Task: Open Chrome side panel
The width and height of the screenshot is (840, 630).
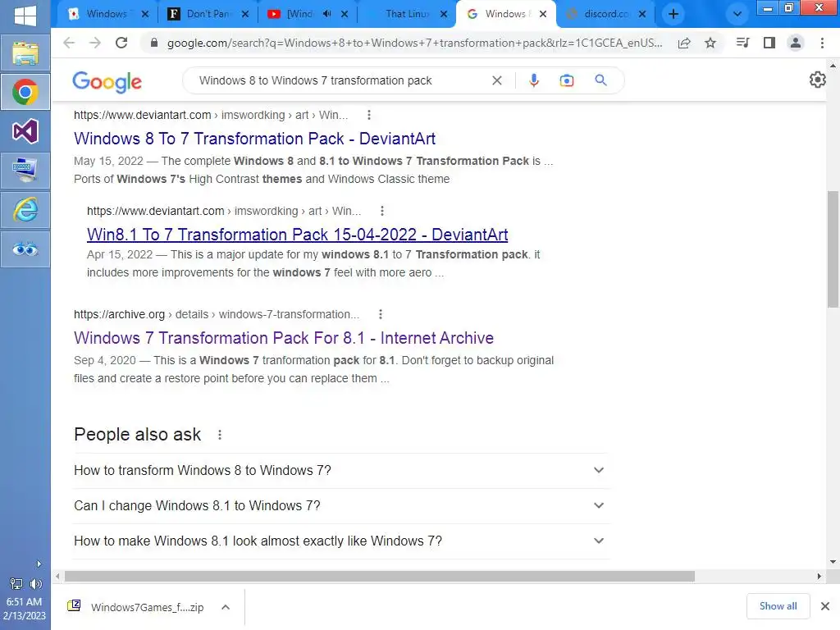Action: [769, 43]
